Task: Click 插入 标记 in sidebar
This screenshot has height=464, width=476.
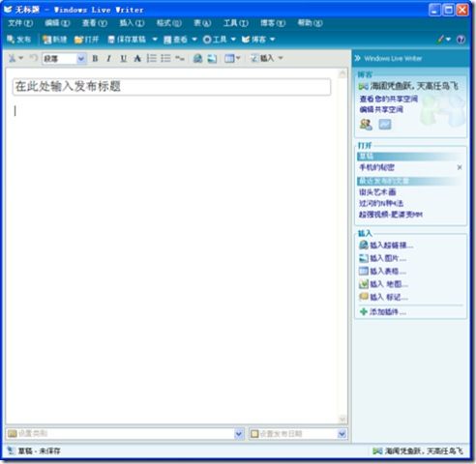Action: (384, 297)
